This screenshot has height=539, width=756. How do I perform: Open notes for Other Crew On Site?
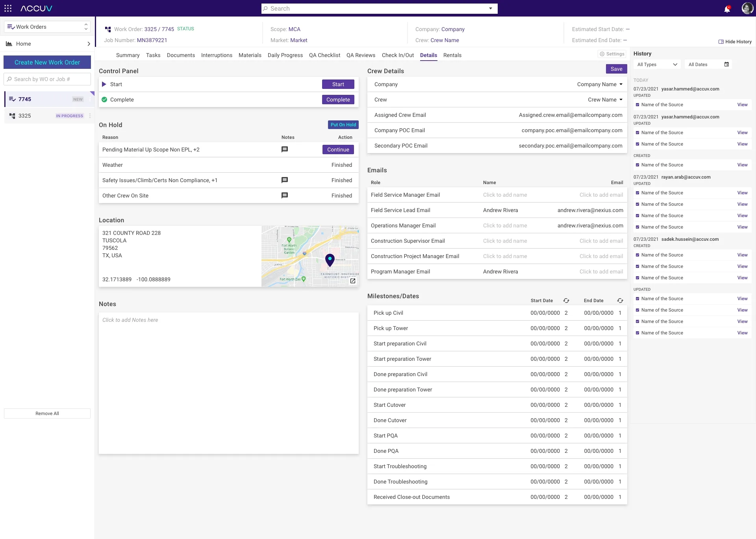[x=285, y=196]
